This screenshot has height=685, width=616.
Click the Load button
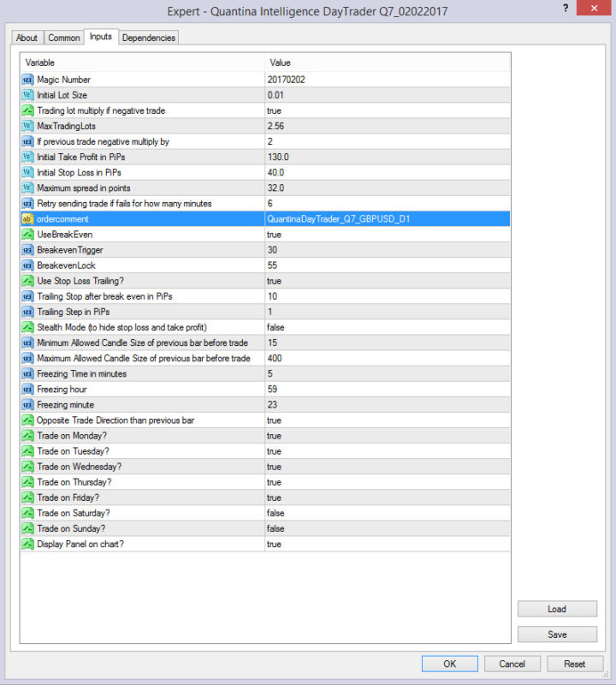coord(557,609)
